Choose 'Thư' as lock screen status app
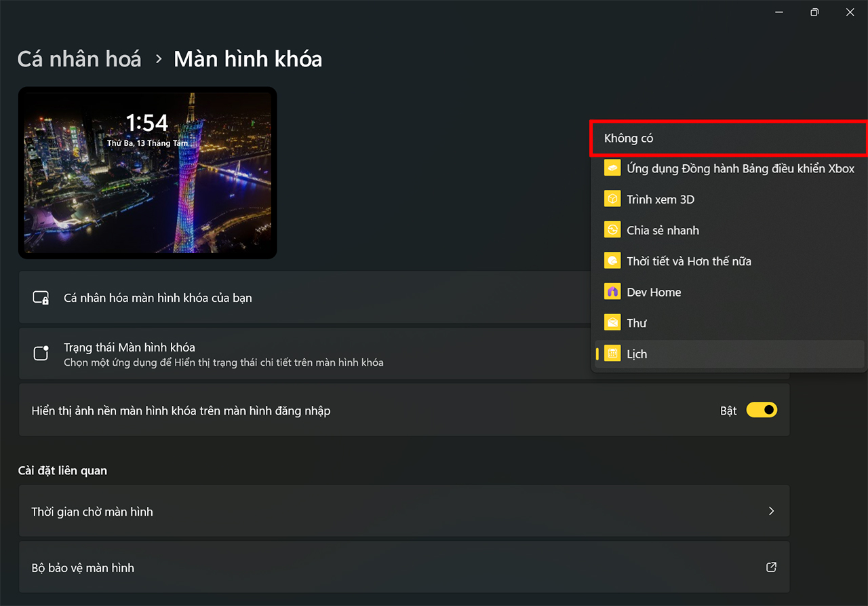The image size is (868, 606). point(729,323)
